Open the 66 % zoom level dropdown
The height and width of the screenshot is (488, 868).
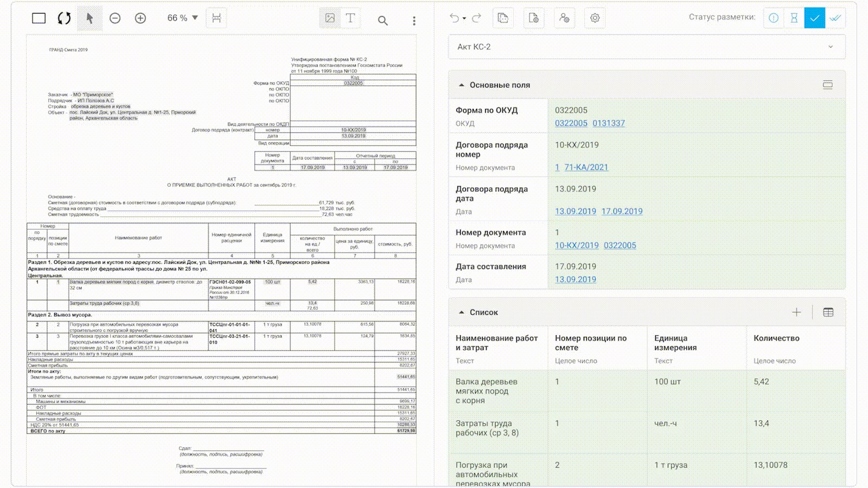tap(182, 18)
